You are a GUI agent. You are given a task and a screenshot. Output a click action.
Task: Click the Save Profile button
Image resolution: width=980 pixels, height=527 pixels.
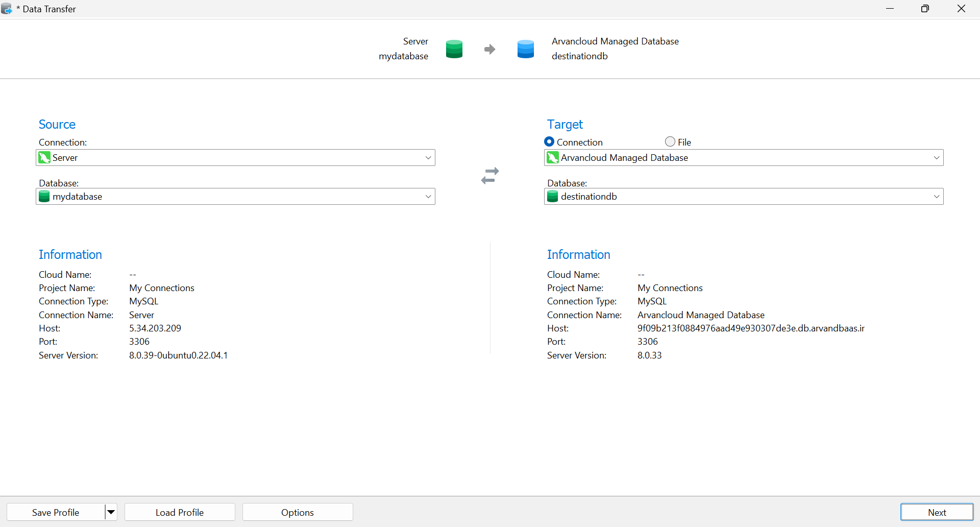pyautogui.click(x=56, y=512)
